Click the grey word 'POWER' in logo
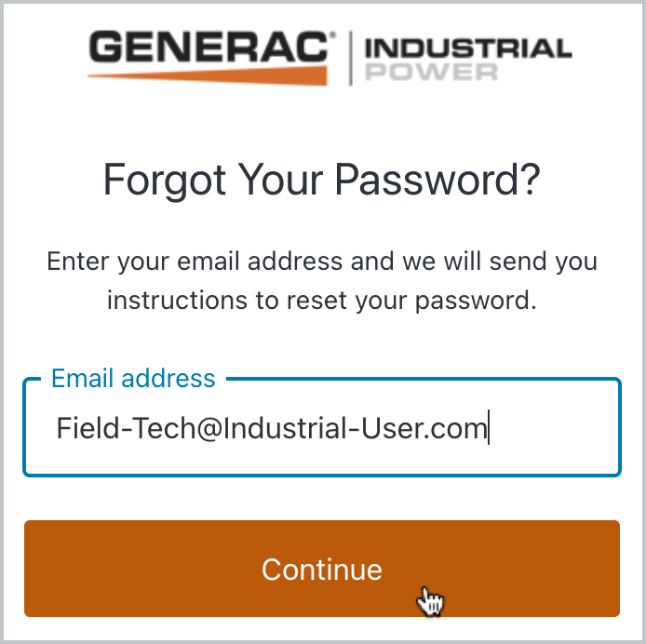This screenshot has height=644, width=646. tap(431, 72)
